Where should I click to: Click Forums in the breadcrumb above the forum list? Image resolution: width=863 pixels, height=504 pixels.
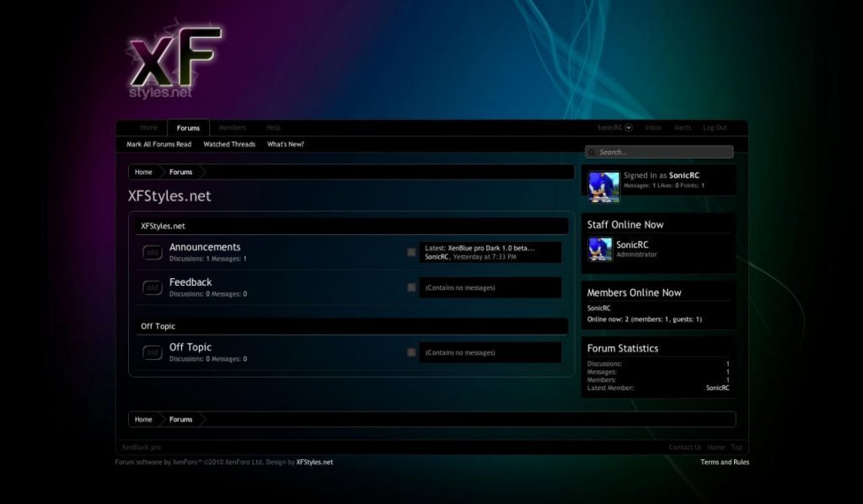[x=181, y=172]
